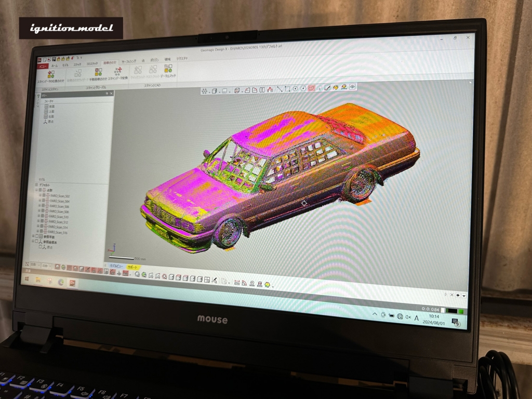Click the IME input mode A indicator

tap(416, 318)
